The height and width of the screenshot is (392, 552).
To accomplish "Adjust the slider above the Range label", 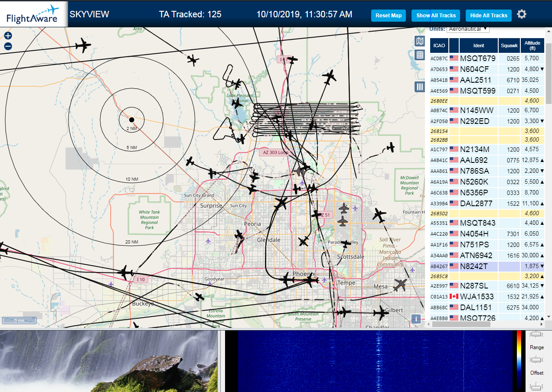I will click(536, 334).
